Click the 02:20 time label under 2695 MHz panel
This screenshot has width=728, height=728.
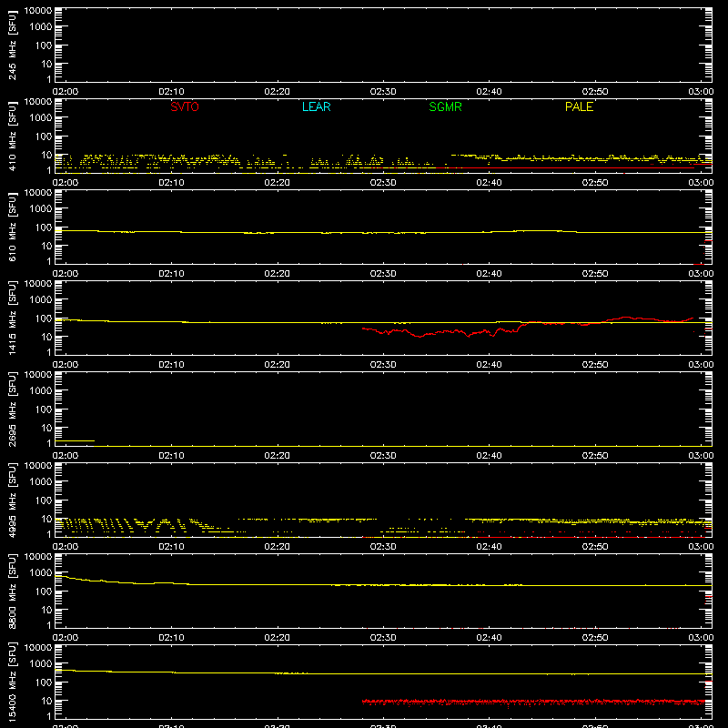click(x=278, y=456)
